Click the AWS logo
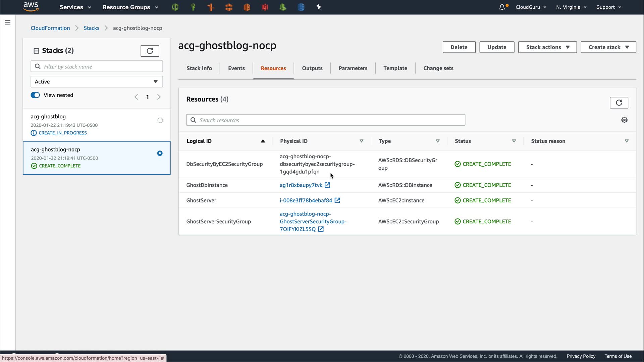Image resolution: width=644 pixels, height=362 pixels. point(31,7)
